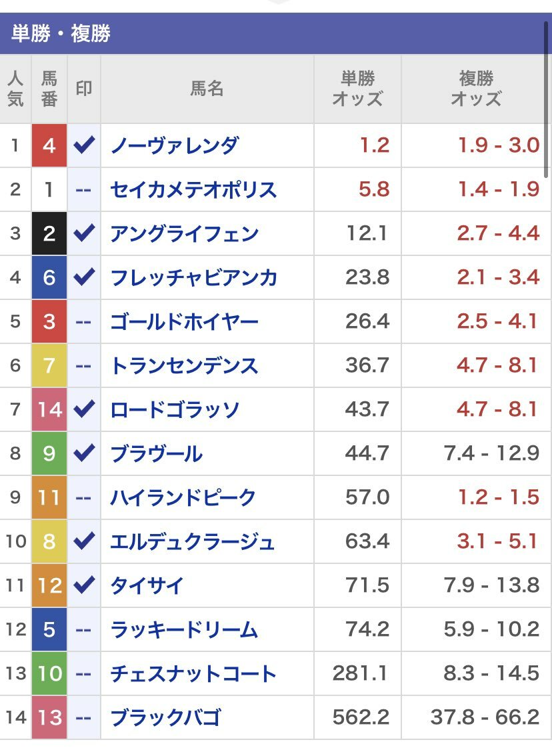Click red horse number 4 badge

click(x=49, y=145)
